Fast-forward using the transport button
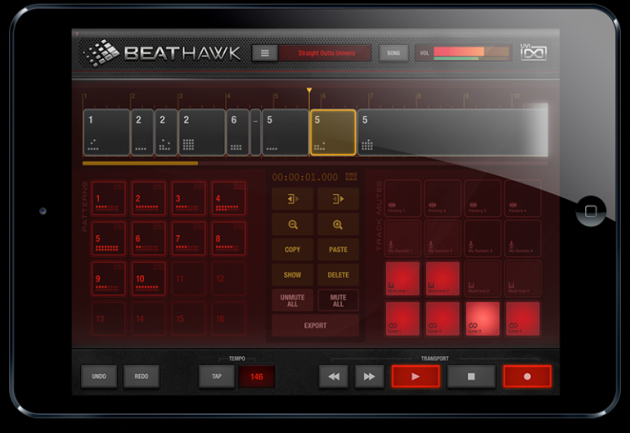 (369, 376)
